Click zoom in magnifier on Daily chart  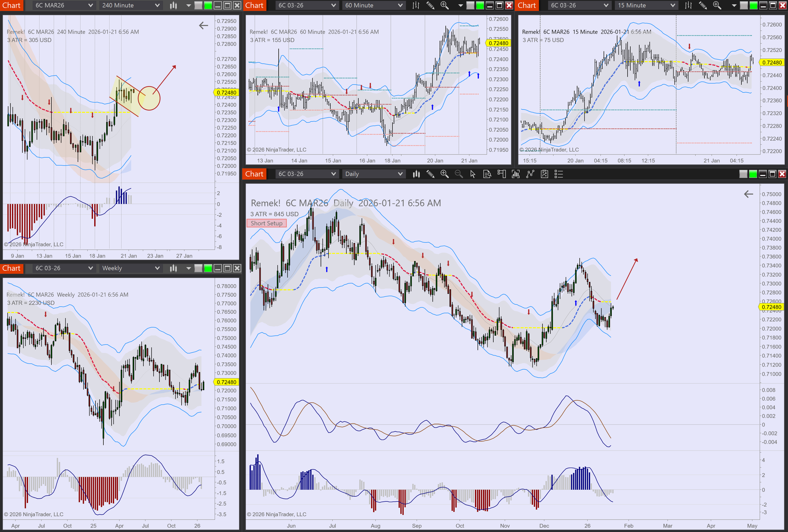point(444,174)
